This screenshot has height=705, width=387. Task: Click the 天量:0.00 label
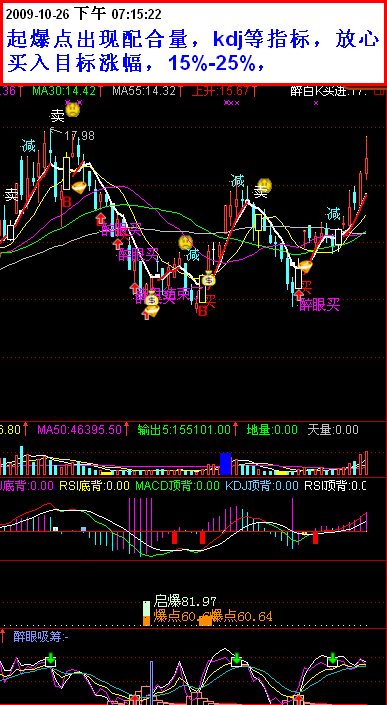[x=333, y=430]
